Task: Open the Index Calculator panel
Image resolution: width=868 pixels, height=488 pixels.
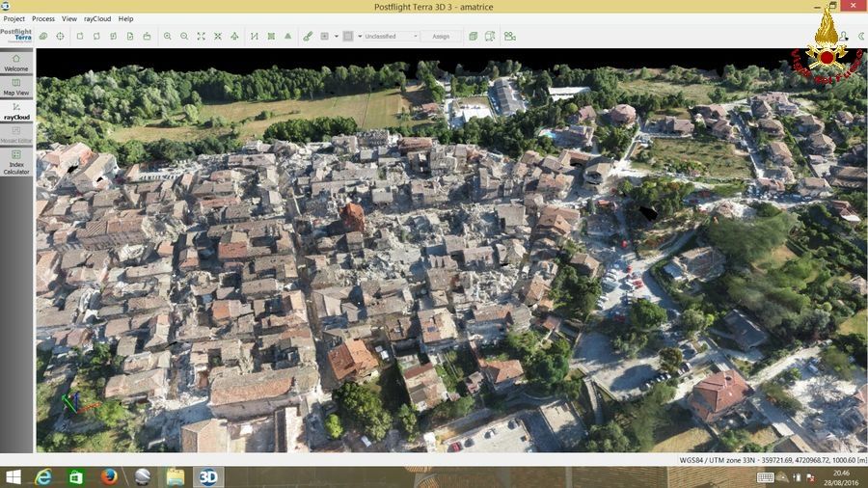Action: 16,161
